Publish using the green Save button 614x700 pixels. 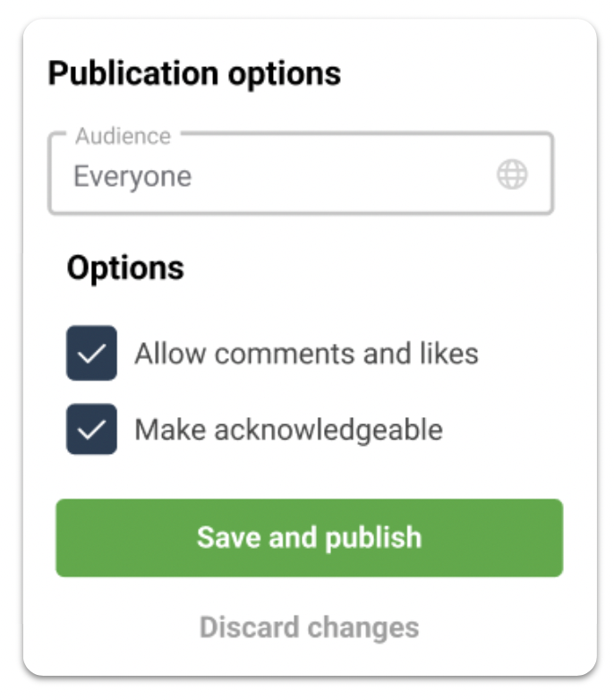pos(309,537)
